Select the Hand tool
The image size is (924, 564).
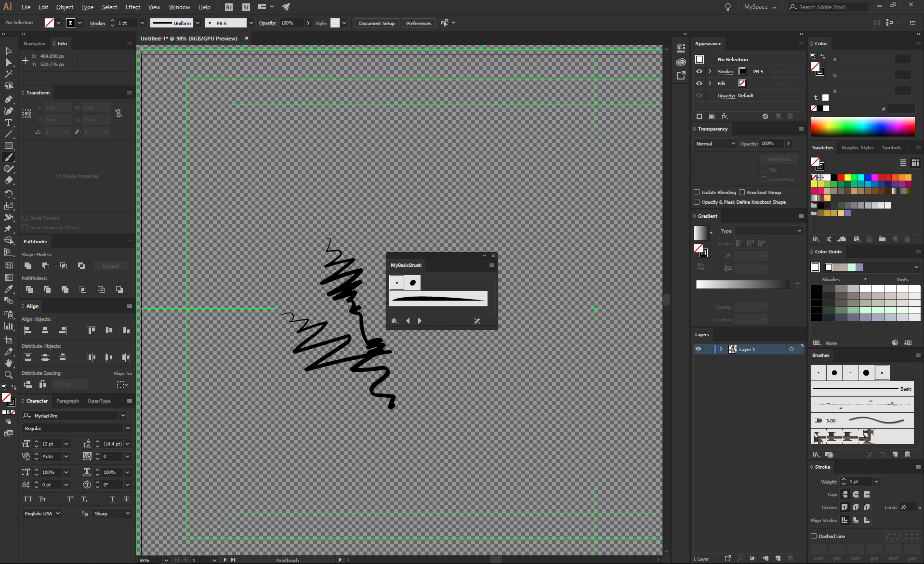coord(8,363)
